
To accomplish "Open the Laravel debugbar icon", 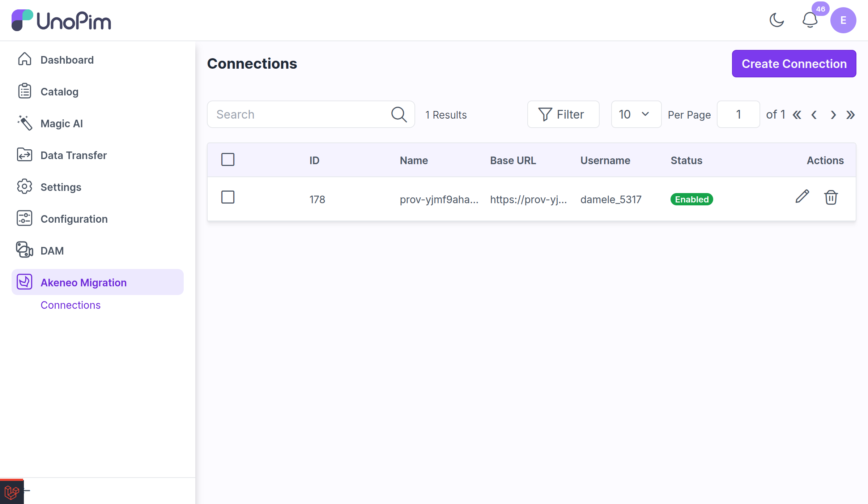I will click(12, 492).
